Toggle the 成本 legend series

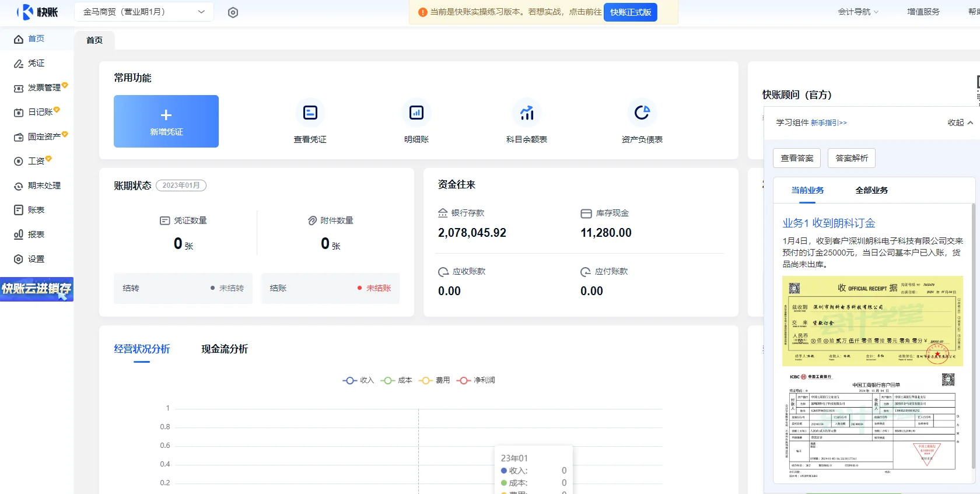[397, 380]
